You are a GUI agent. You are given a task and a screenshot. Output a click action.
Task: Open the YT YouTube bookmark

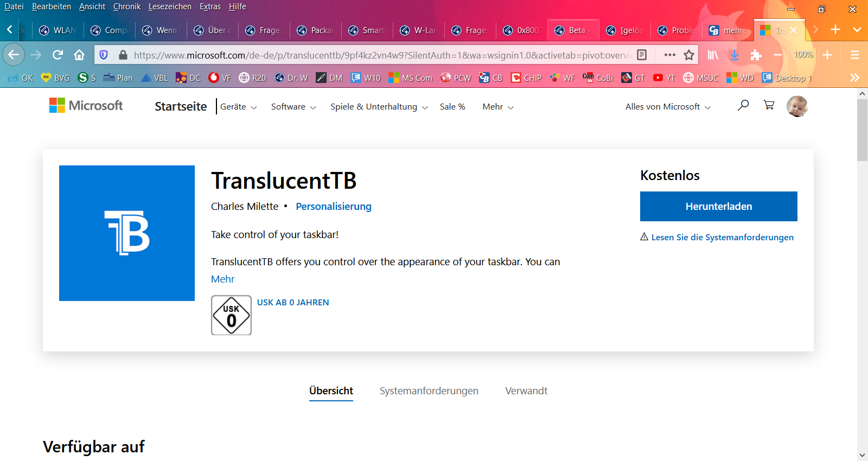[x=664, y=78]
